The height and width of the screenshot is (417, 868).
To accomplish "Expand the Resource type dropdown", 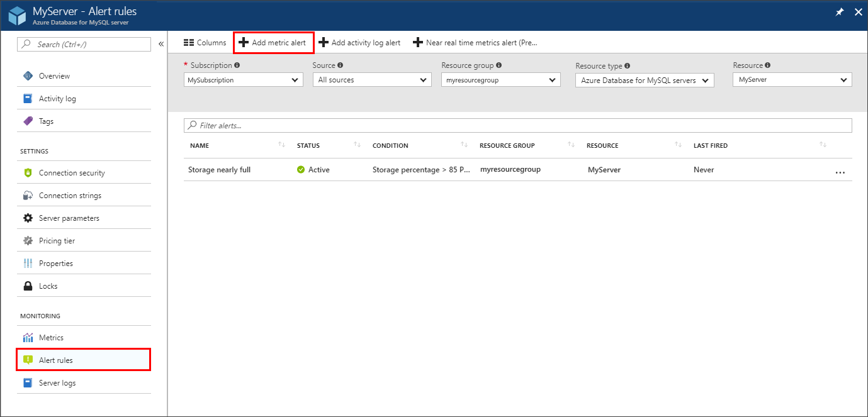I will coord(644,80).
